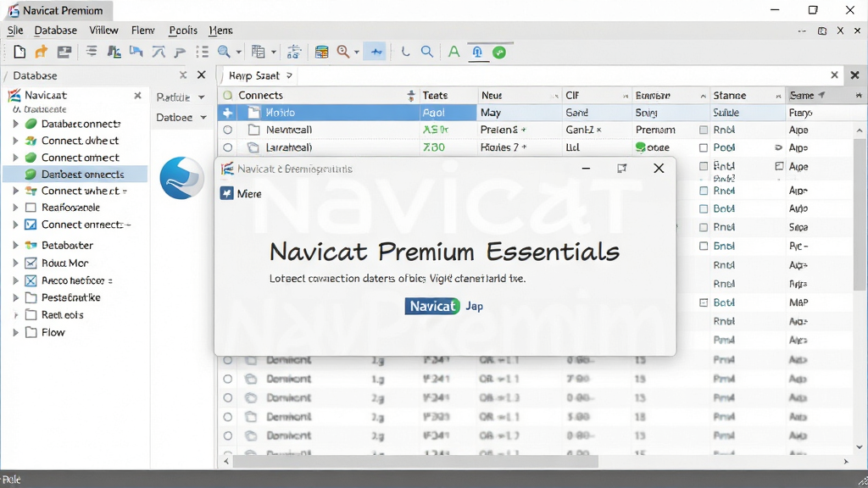Select the Danbest onnects tree item
Image resolution: width=868 pixels, height=488 pixels.
tap(75, 175)
